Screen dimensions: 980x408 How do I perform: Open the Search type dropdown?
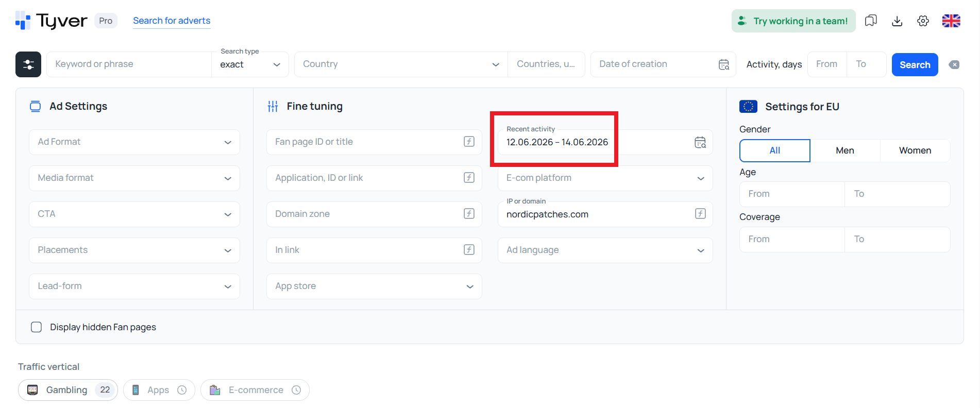(x=250, y=64)
